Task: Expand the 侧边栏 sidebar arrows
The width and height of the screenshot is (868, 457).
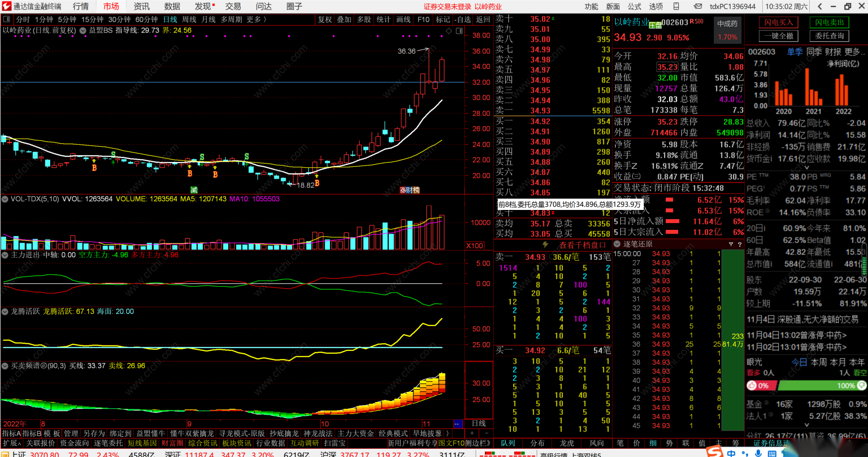Action: click(478, 443)
